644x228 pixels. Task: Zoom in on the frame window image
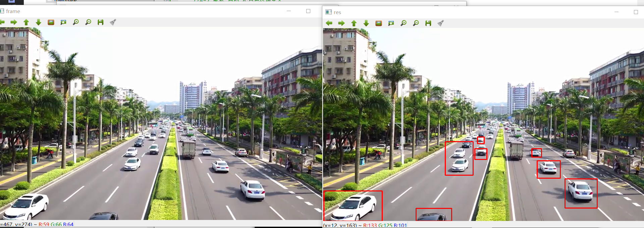click(76, 22)
